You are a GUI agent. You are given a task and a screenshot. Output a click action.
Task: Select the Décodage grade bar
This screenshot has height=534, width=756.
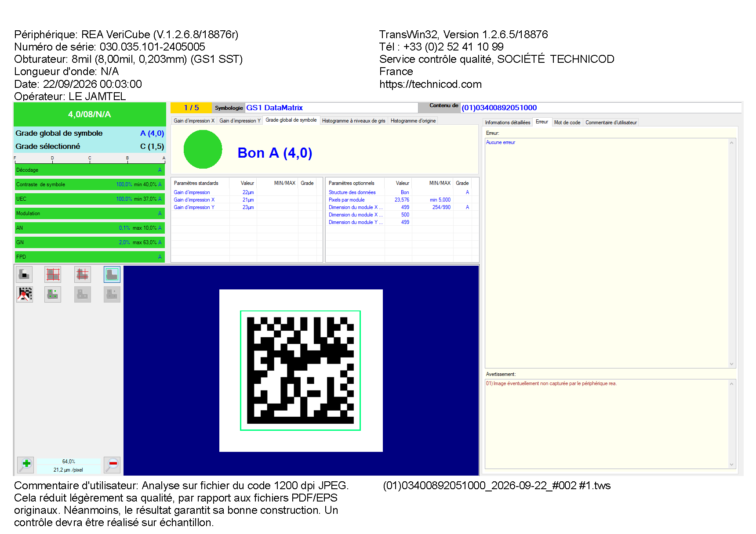90,170
